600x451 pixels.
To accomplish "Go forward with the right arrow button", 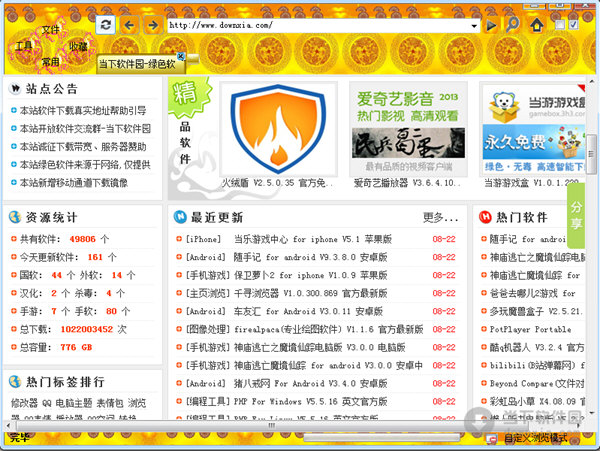I will tap(152, 23).
